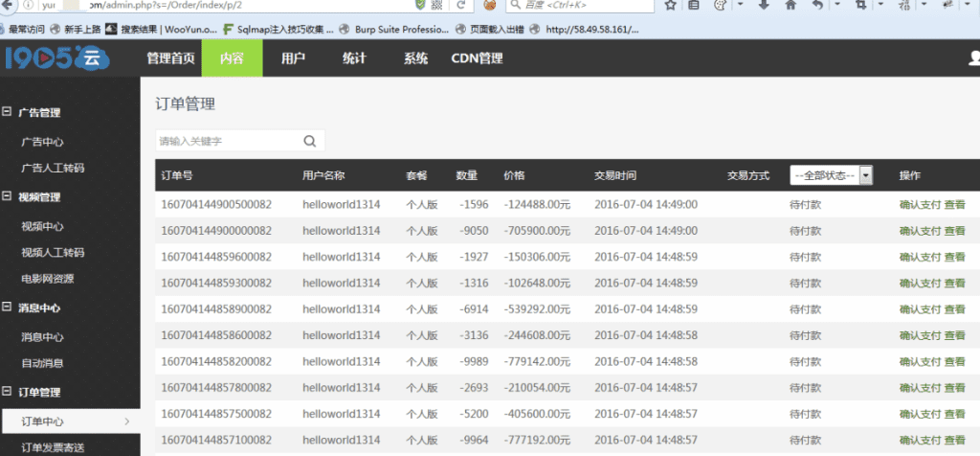Click 确认支付 for order 160704144900500082
Viewport: 980px width, 456px height.
point(920,204)
